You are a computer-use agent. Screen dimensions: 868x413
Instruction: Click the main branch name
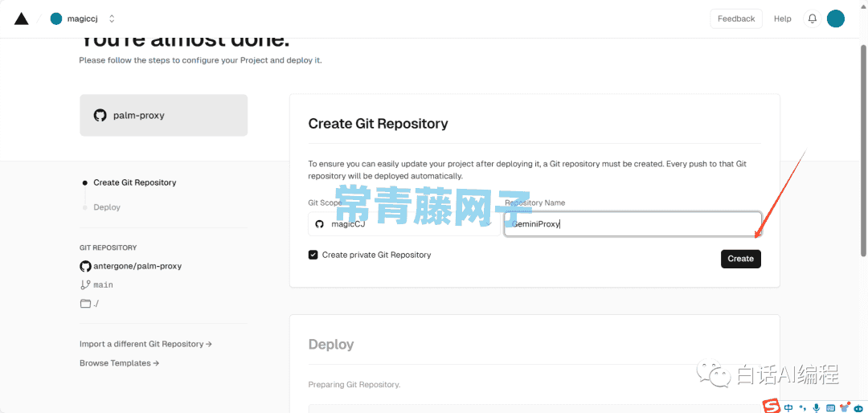coord(103,284)
